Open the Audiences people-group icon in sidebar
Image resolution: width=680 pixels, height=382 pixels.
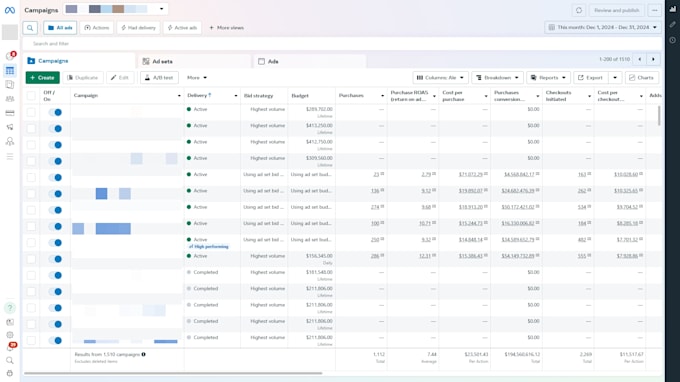[10, 99]
